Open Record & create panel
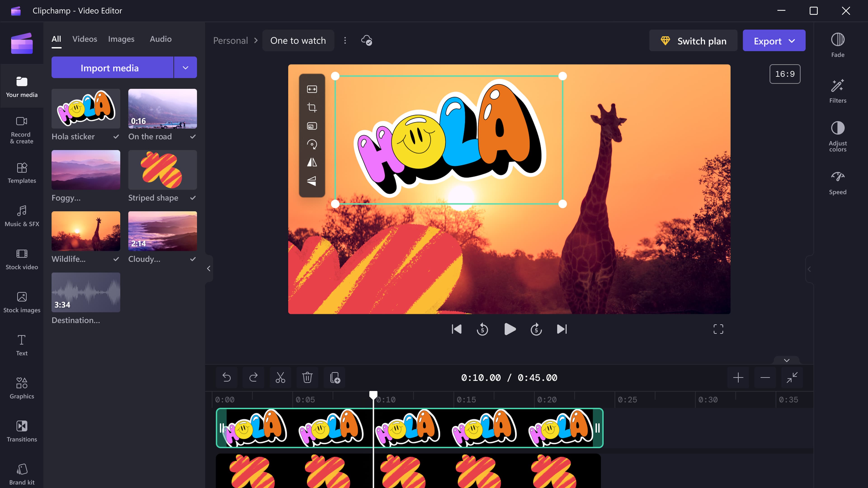868x488 pixels. (x=22, y=130)
